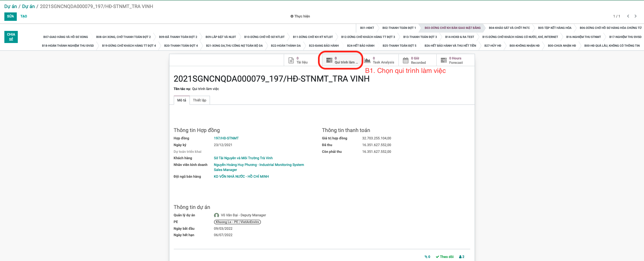Select stage B05-TẬP KẾT HÀNG HÓA
The image size is (644, 261).
(555, 28)
